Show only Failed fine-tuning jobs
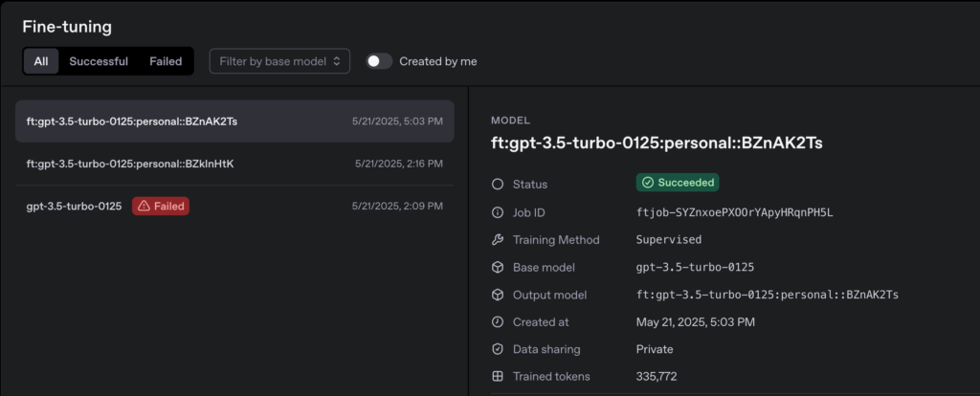980x396 pixels. (166, 61)
